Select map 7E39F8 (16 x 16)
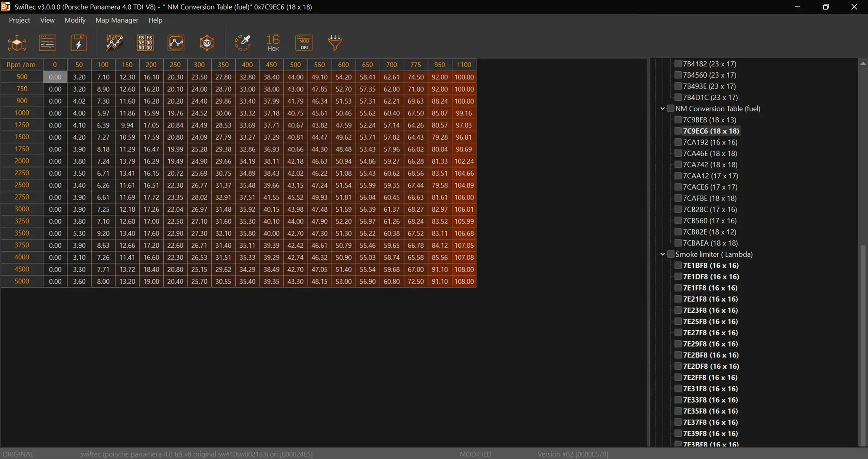The width and height of the screenshot is (868, 459). coord(710,433)
